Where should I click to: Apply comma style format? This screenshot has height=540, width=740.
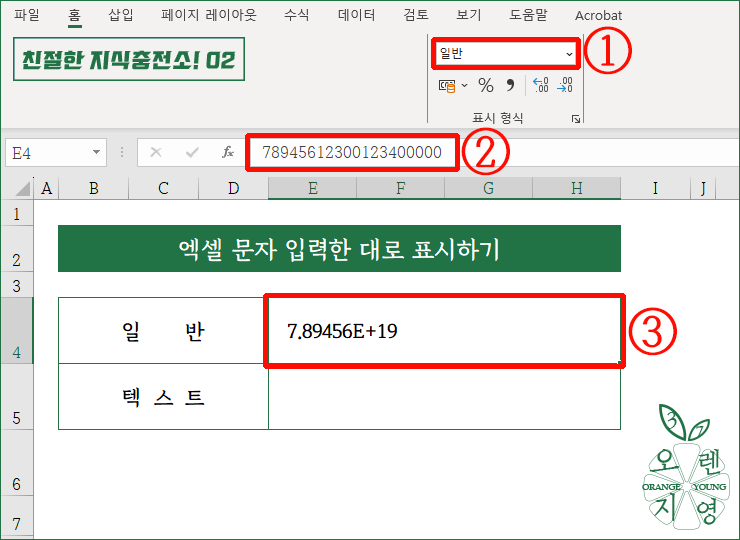pyautogui.click(x=510, y=85)
